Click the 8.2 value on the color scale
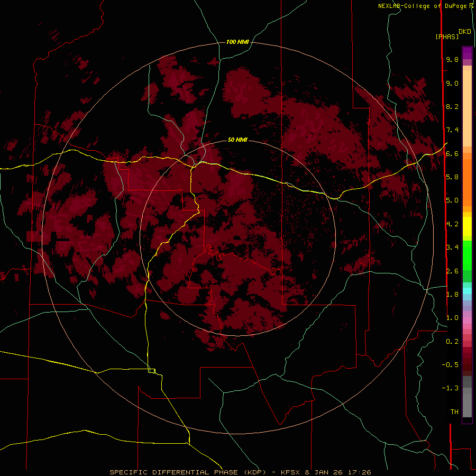 coord(452,106)
